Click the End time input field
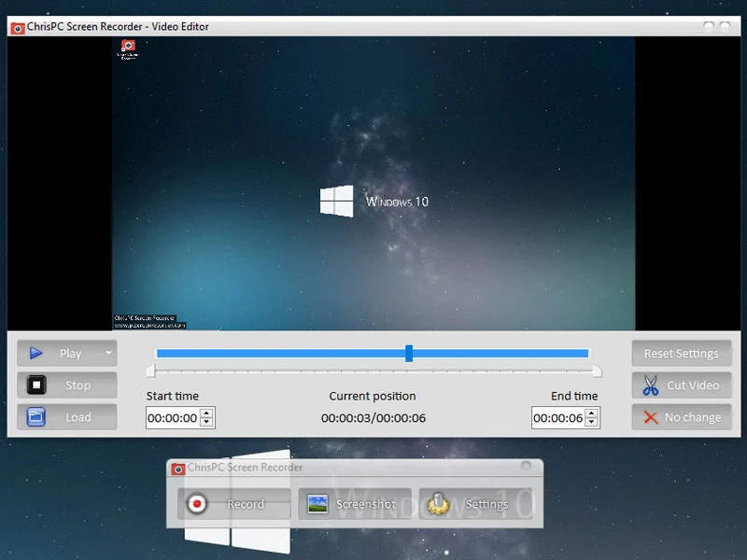Screen dimensions: 747x560 coord(557,417)
